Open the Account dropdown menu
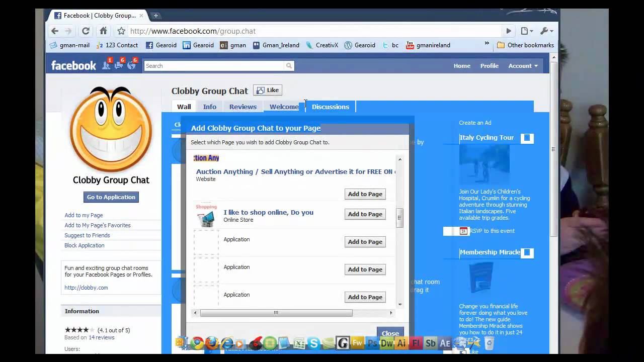 [523, 66]
